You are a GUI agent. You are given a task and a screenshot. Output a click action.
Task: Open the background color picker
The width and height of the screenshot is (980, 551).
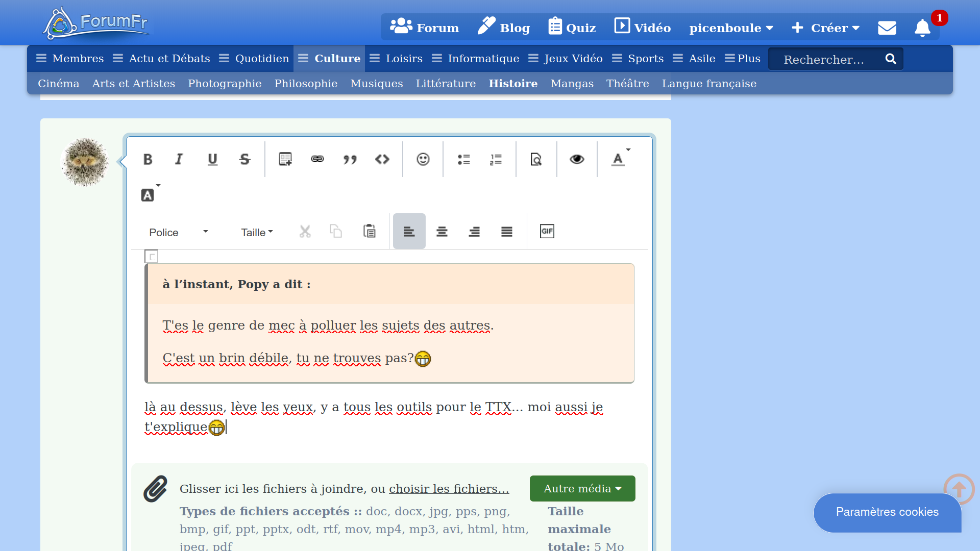point(150,194)
